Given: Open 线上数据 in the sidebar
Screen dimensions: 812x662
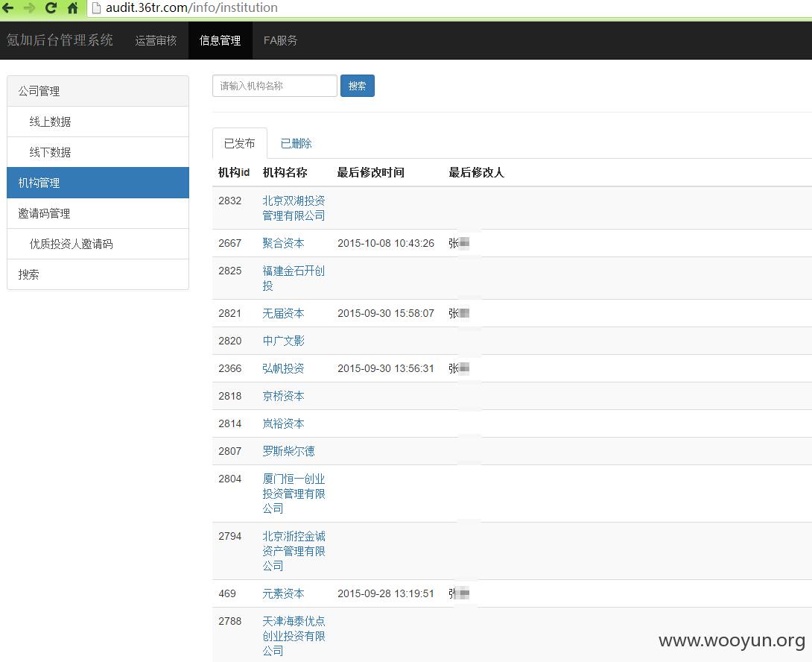Looking at the screenshot, I should 98,122.
